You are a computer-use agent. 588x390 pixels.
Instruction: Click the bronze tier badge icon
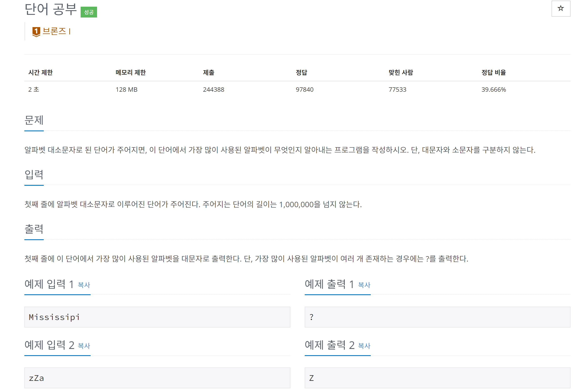pyautogui.click(x=36, y=32)
